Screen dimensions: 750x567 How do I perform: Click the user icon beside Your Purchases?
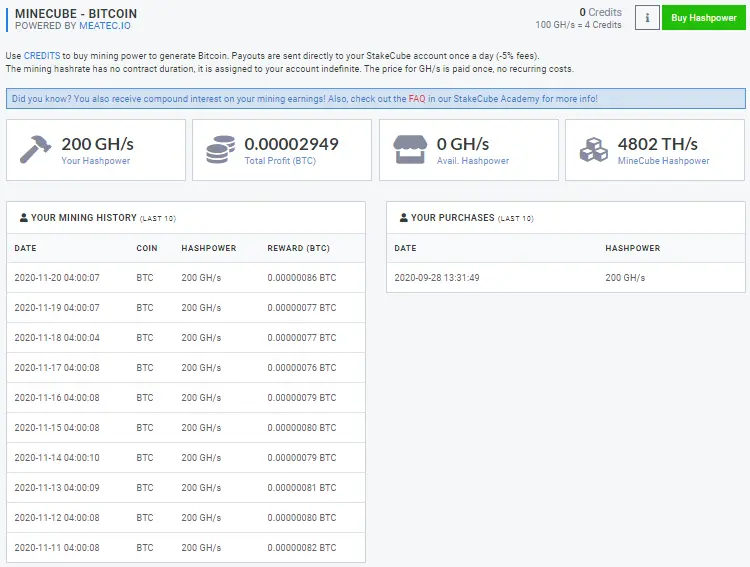click(x=404, y=218)
